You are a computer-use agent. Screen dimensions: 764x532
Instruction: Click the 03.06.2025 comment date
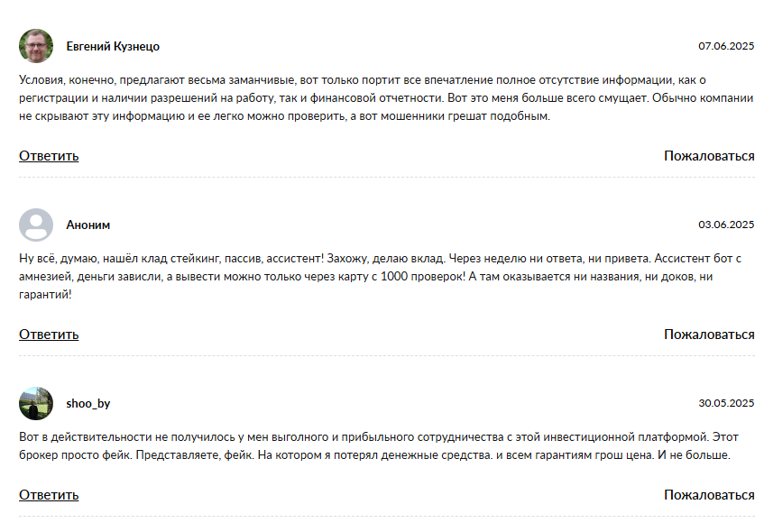[x=726, y=225]
